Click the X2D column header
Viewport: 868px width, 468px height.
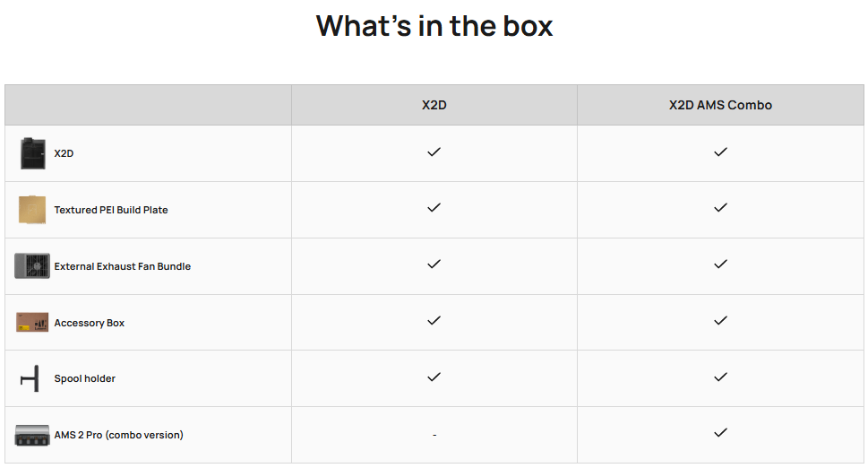[x=434, y=105]
